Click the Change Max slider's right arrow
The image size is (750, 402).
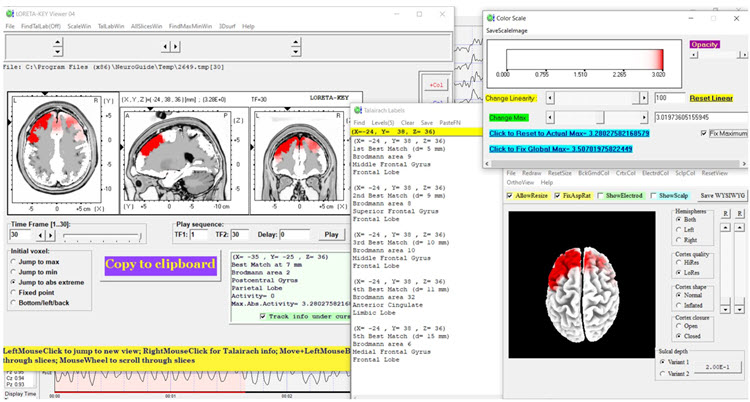coord(645,116)
